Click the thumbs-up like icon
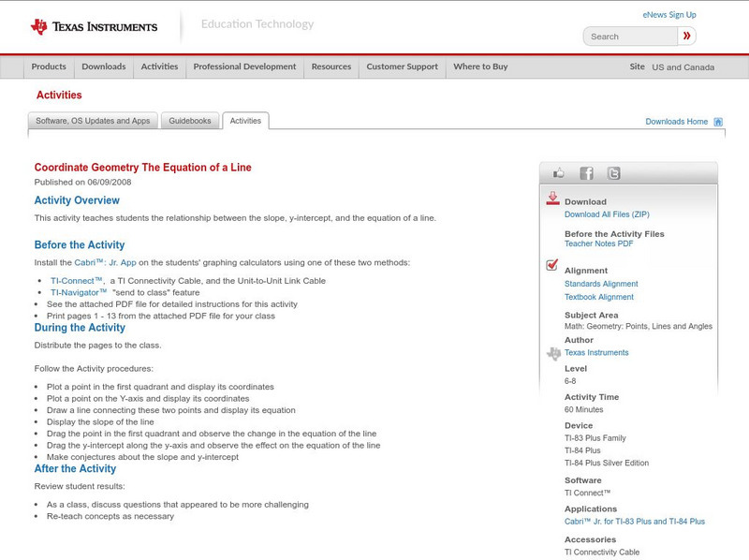749x560 pixels. [558, 173]
